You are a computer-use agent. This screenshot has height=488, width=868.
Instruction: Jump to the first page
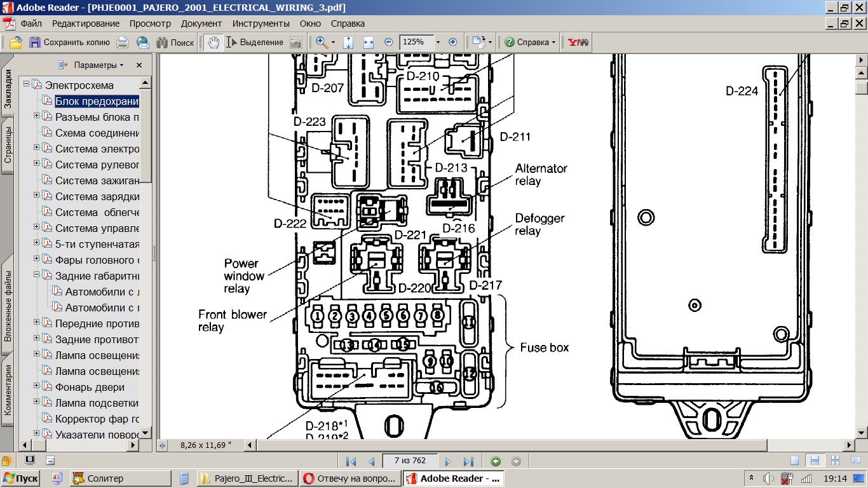[x=351, y=461]
